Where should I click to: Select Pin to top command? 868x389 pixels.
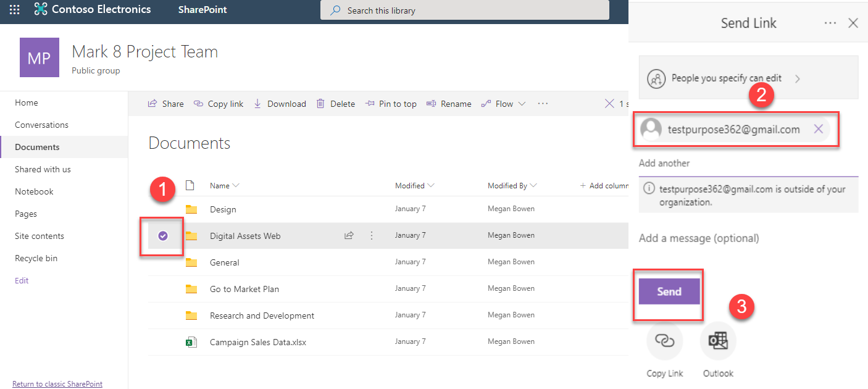coord(391,104)
